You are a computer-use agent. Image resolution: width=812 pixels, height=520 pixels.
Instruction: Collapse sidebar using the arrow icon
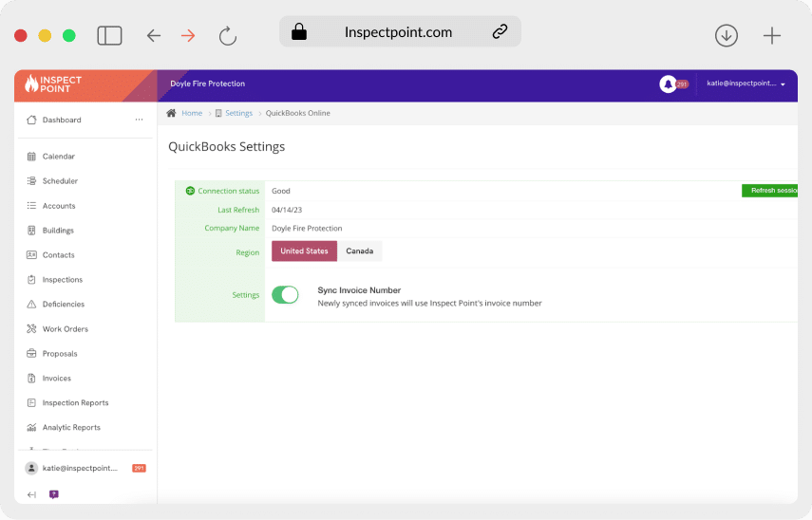point(31,494)
